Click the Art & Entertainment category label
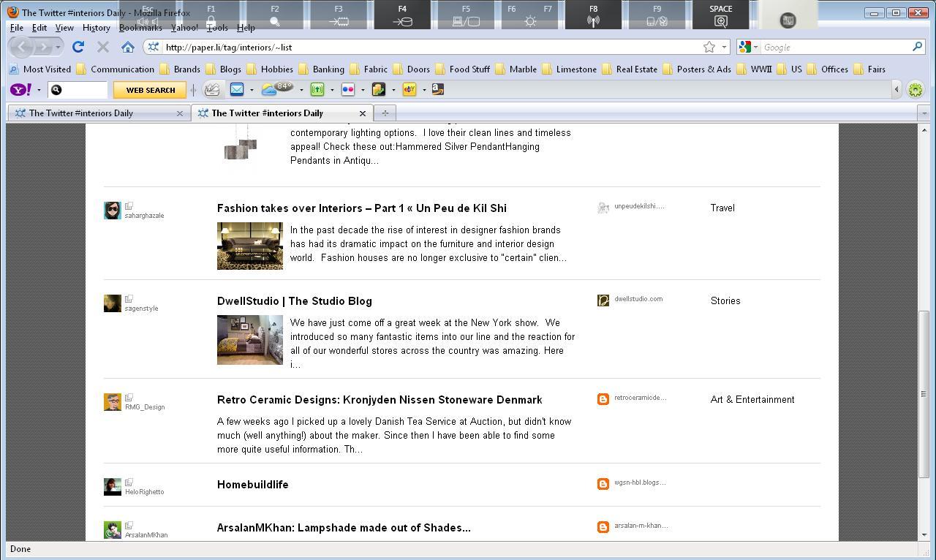 (752, 400)
